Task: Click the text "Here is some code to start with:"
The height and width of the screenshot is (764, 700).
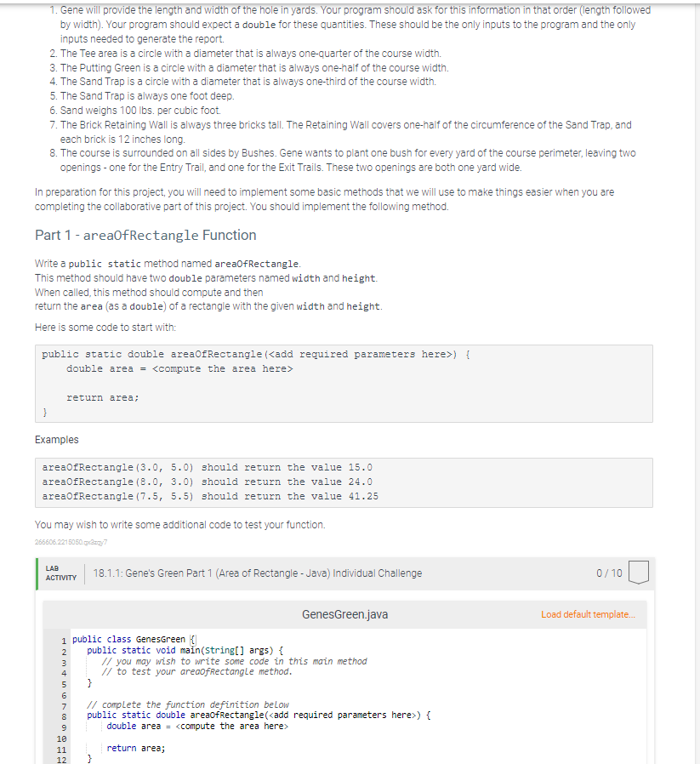Action: 105,328
